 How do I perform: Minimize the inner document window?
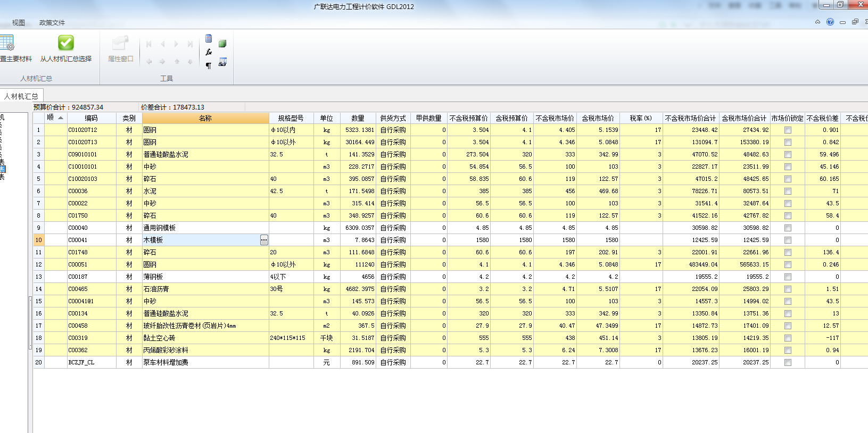click(x=842, y=22)
